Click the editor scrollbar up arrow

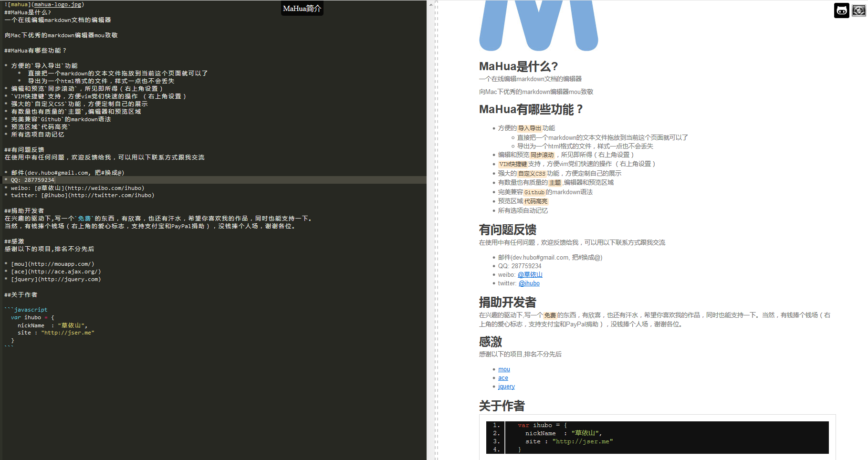(x=431, y=5)
